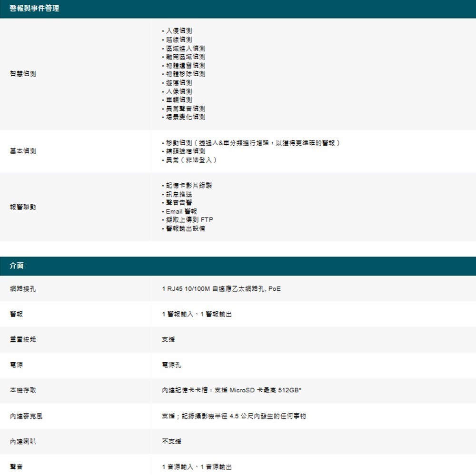Click the 報警聯動 row label
The width and height of the screenshot is (476, 476).
pos(23,207)
